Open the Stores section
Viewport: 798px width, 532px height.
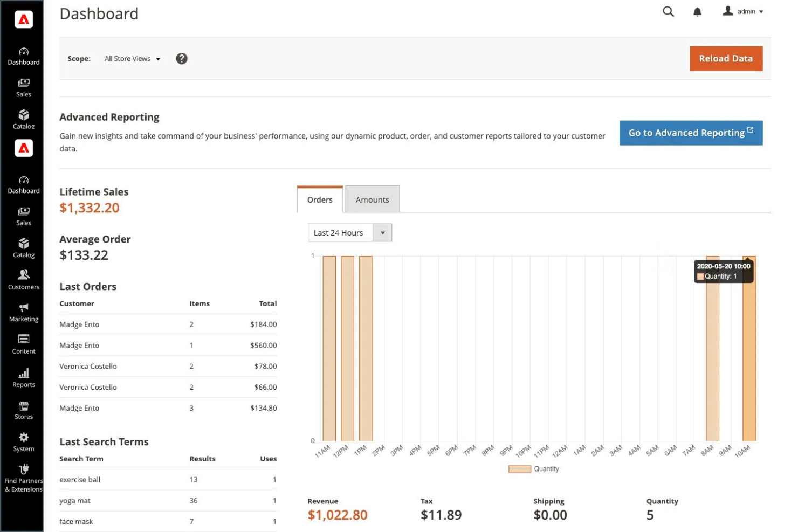coord(23,410)
